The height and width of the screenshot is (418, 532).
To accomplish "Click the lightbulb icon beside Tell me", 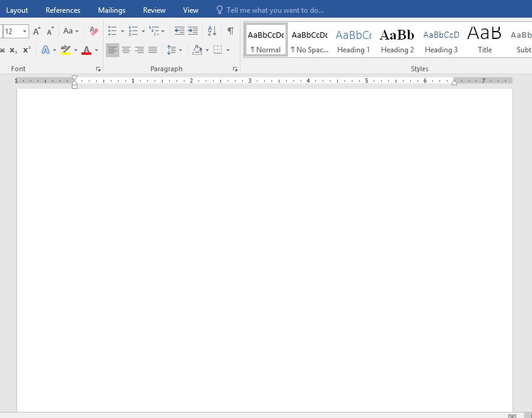I will pos(220,10).
